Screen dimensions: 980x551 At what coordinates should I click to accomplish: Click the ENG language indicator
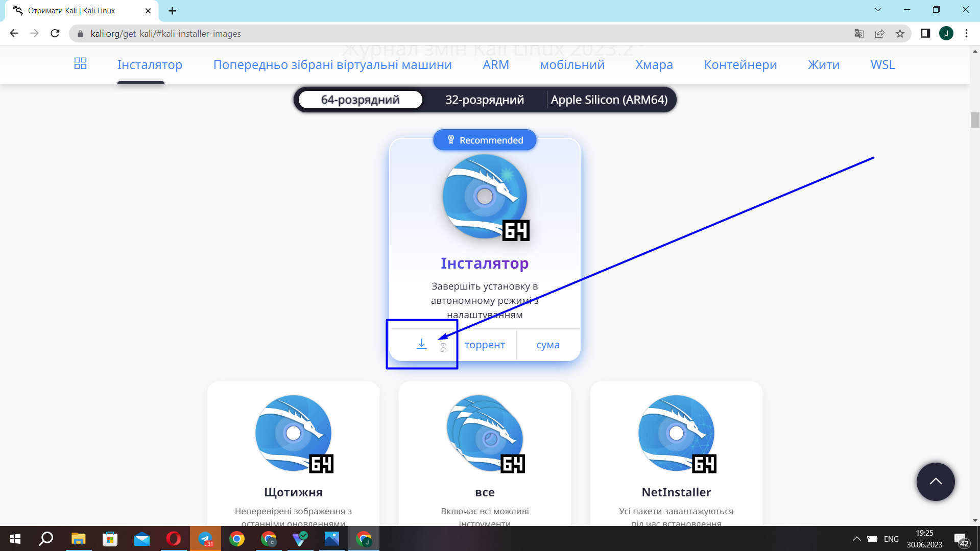point(891,539)
